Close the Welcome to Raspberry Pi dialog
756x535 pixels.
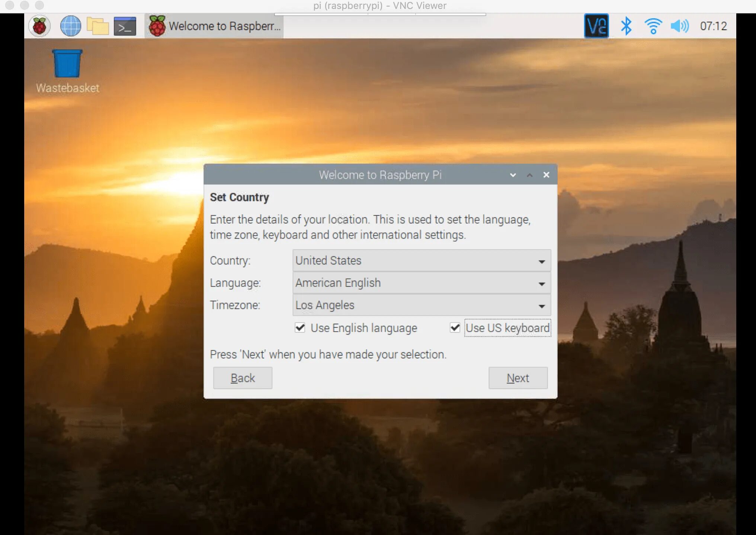tap(546, 175)
